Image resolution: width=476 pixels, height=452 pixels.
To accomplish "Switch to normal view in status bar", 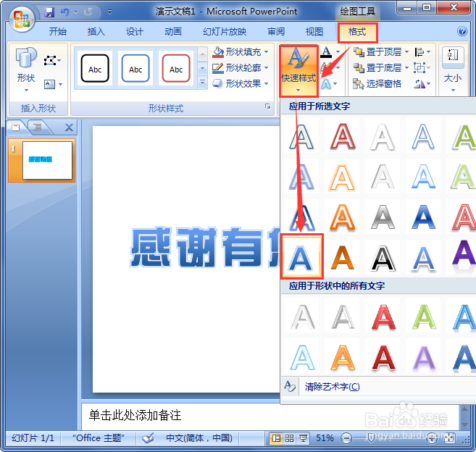I will 276,438.
